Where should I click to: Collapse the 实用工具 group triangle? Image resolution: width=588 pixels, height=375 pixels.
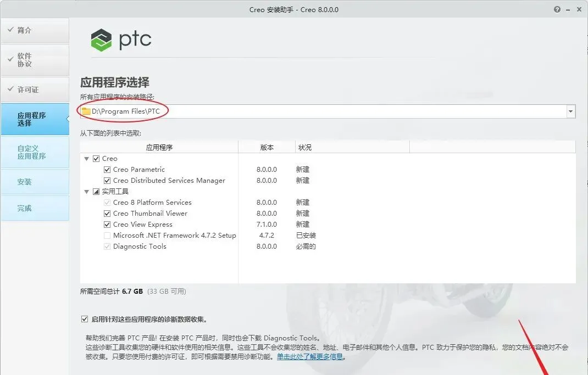pyautogui.click(x=87, y=192)
